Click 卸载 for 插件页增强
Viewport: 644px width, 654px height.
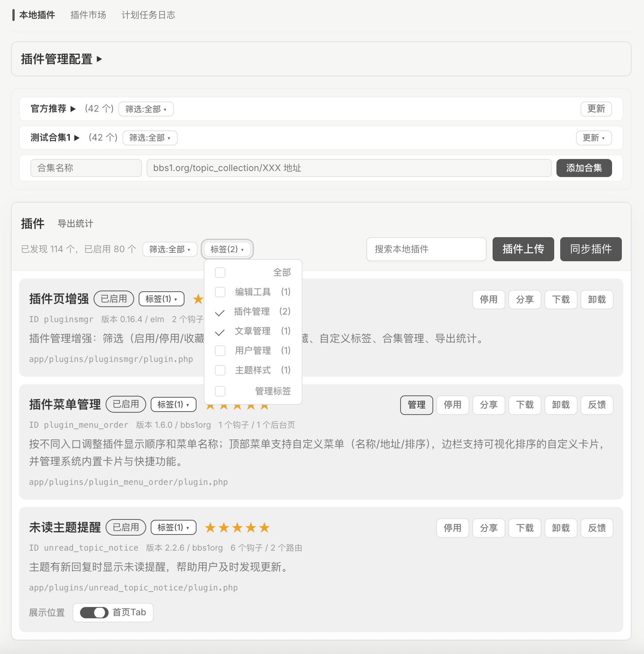tap(597, 300)
